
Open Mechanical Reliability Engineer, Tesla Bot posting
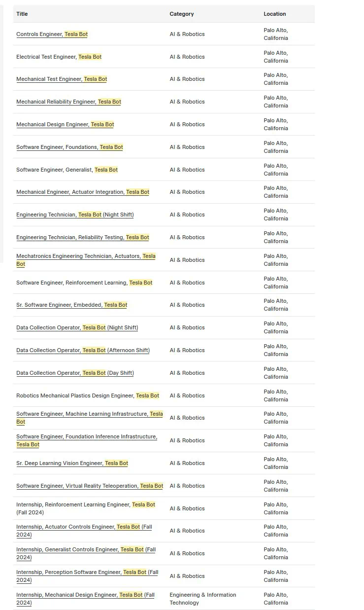pyautogui.click(x=68, y=102)
